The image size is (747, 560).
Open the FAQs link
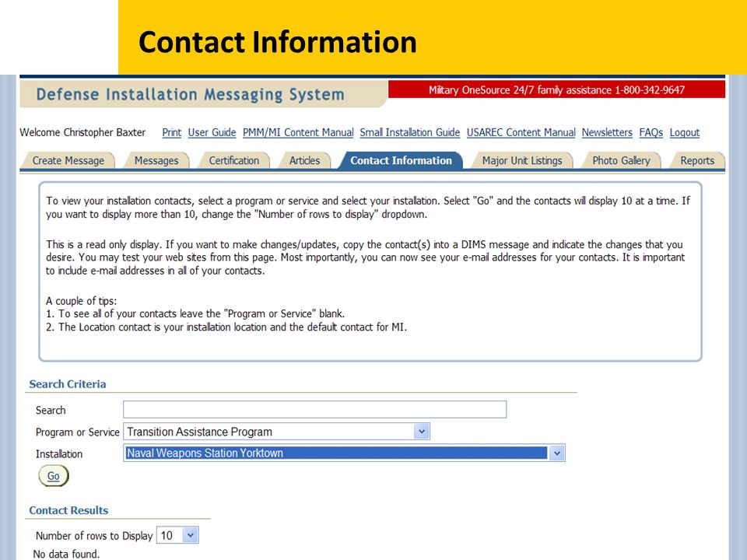point(651,132)
